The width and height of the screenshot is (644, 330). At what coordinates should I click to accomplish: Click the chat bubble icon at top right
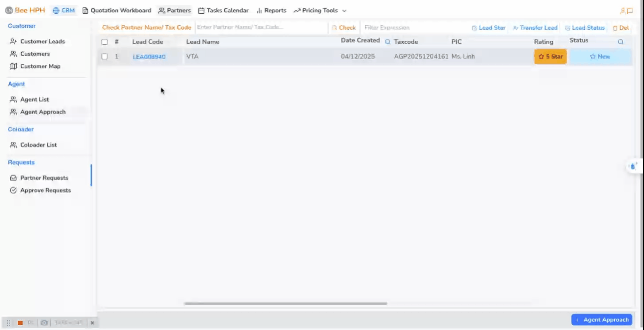coord(630,11)
